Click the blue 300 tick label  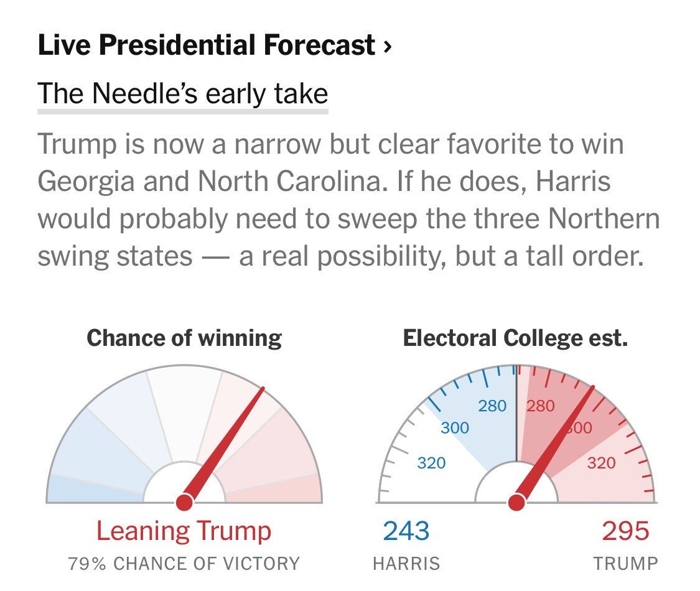(x=455, y=427)
